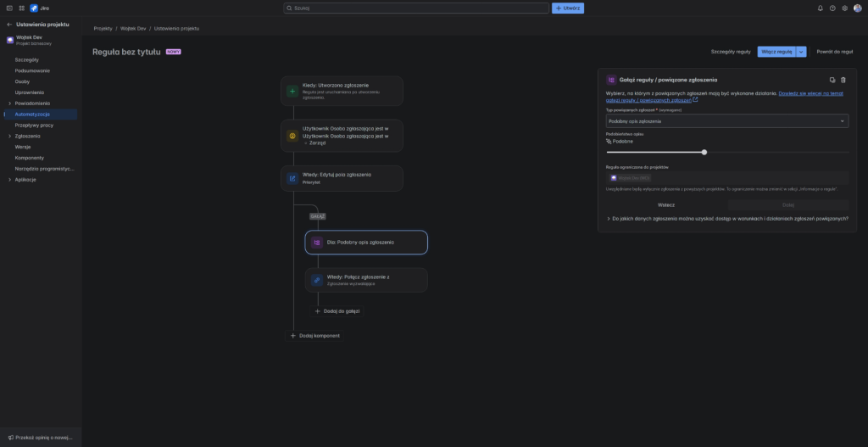The width and height of the screenshot is (868, 447).
Task: Click the Utwórz create button
Action: [x=567, y=8]
